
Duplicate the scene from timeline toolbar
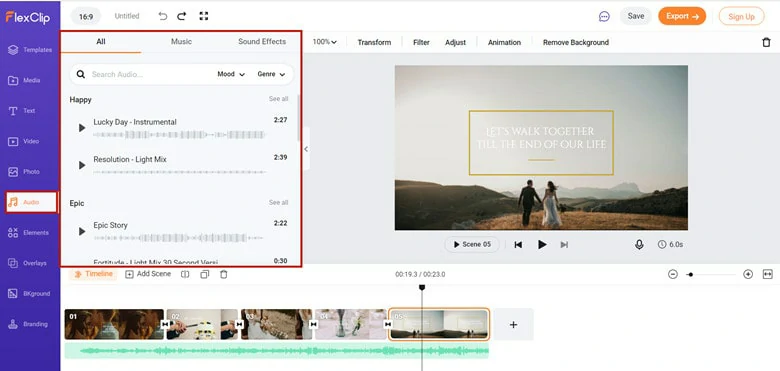click(x=204, y=274)
